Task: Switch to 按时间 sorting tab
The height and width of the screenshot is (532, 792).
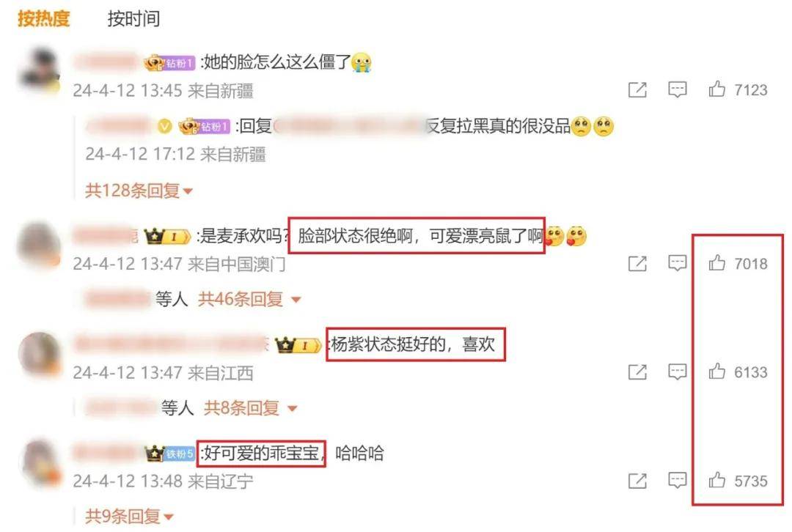Action: pyautogui.click(x=134, y=18)
